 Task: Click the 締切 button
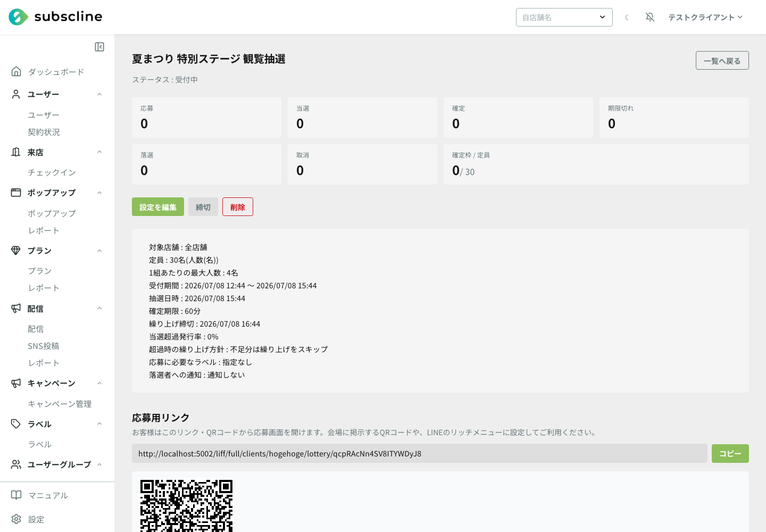pyautogui.click(x=203, y=207)
